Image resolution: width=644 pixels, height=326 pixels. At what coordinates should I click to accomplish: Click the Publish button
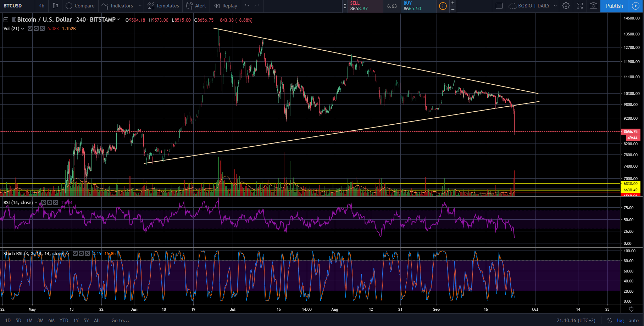coord(614,6)
